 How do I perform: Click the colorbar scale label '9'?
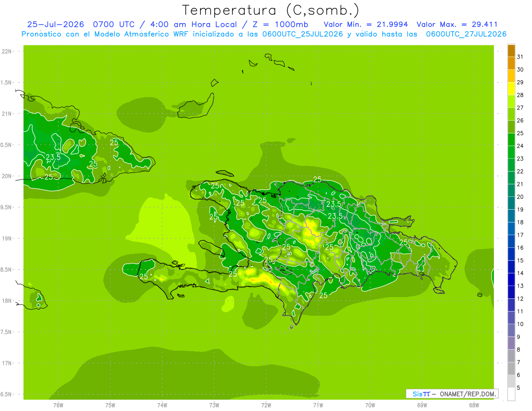(x=519, y=337)
